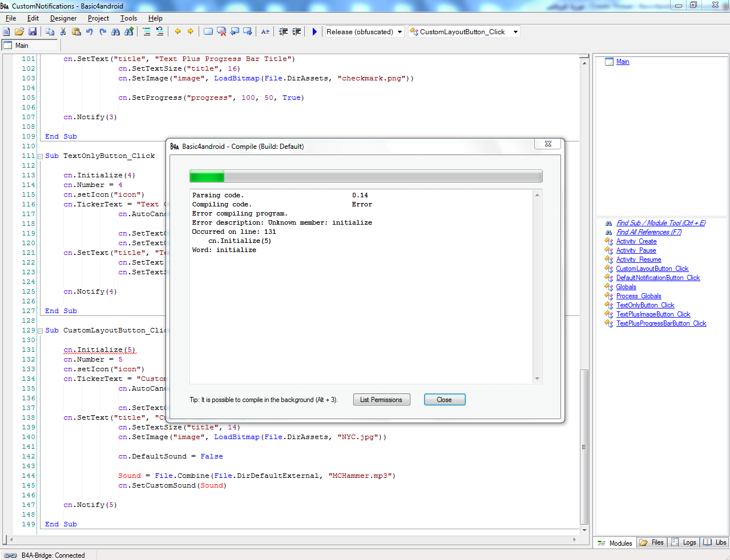Navigate backward with the left yellow arrow
Screen dimensions: 730x560
(178, 32)
